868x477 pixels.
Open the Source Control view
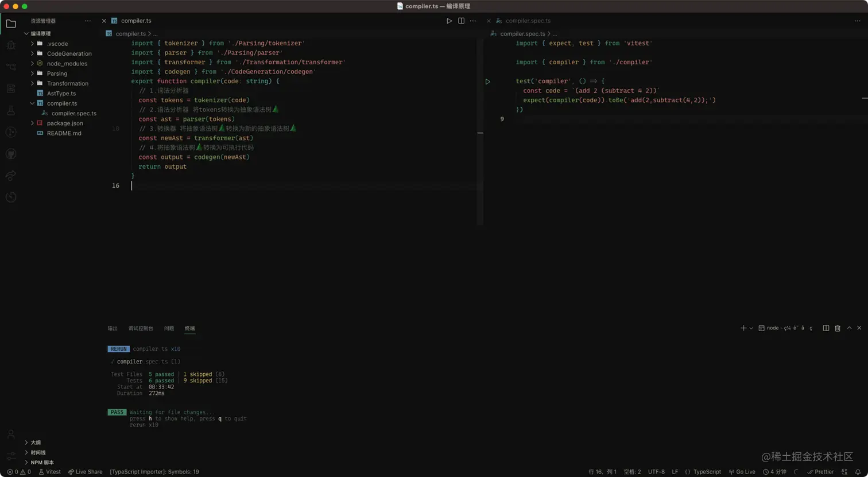(11, 67)
